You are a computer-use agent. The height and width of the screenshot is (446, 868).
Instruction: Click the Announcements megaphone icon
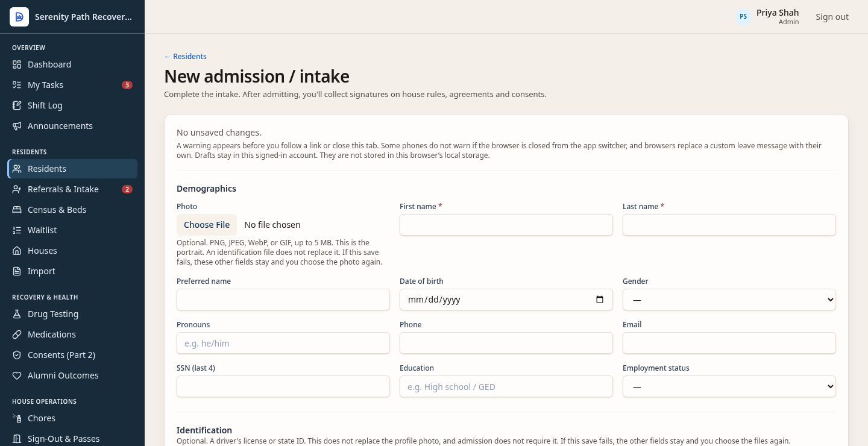[x=17, y=126]
